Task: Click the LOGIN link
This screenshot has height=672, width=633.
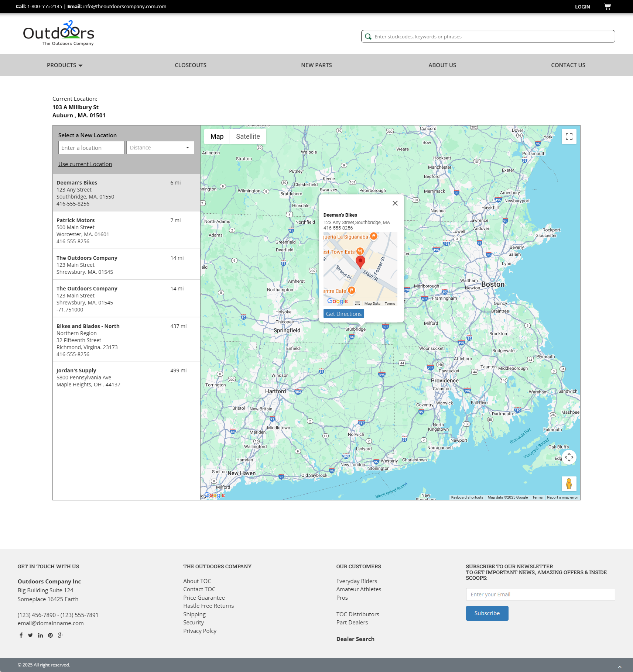Action: coord(583,7)
